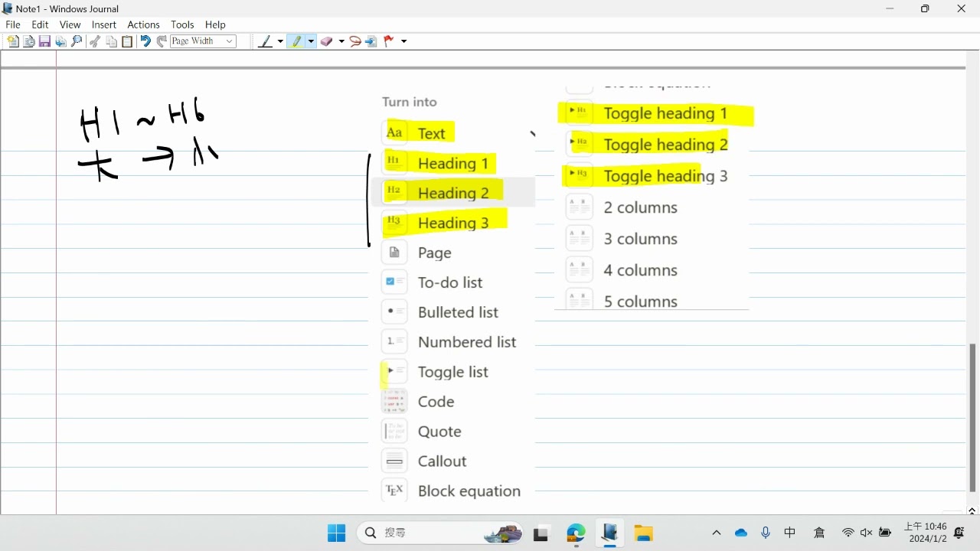Open the Edit menu
This screenshot has width=980, height=551.
(x=40, y=24)
